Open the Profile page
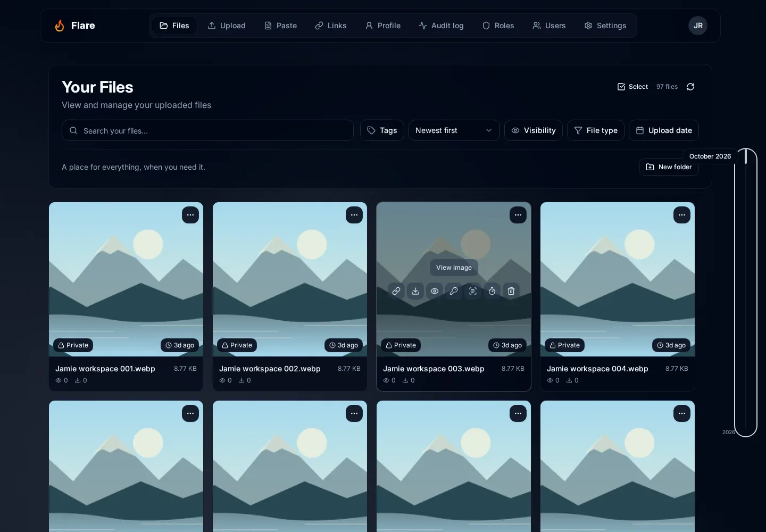 pyautogui.click(x=383, y=26)
